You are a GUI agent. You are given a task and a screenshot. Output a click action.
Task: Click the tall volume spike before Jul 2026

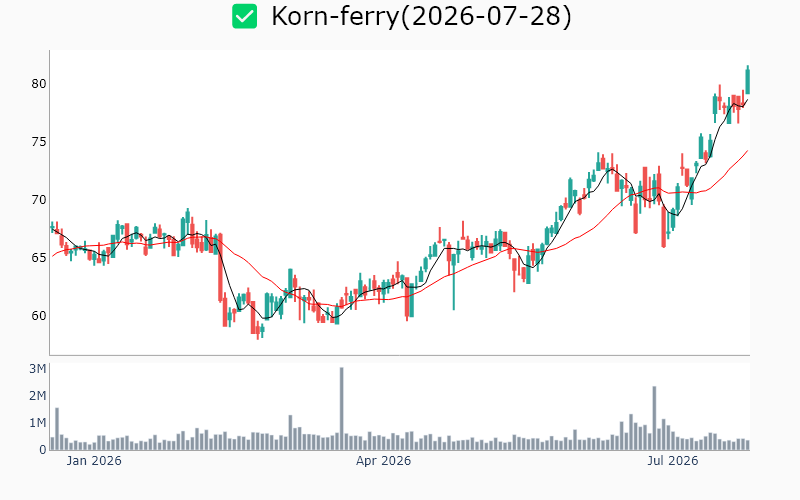coord(654,418)
